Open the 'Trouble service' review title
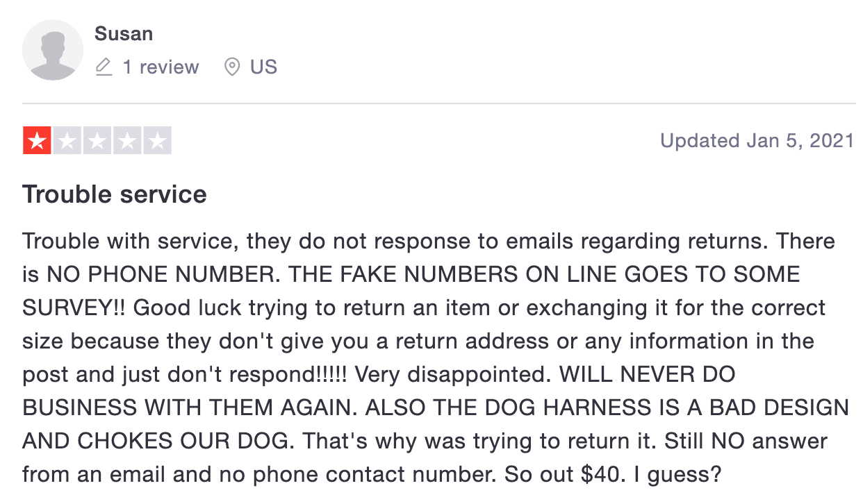This screenshot has height=504, width=863. [115, 194]
